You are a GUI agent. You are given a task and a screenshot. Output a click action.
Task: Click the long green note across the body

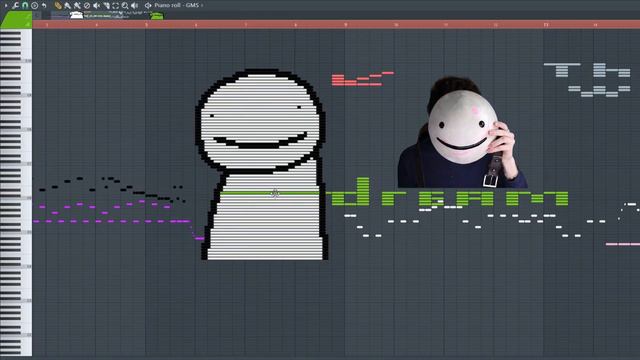(x=270, y=193)
